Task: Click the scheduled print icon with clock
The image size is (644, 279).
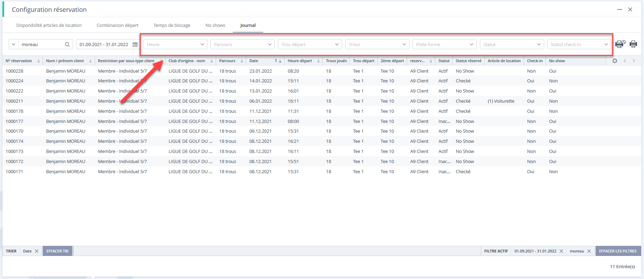Action: 620,44
